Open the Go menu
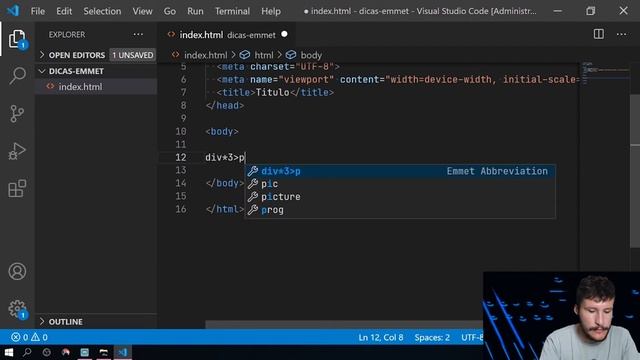The image size is (640, 360). coord(169,11)
